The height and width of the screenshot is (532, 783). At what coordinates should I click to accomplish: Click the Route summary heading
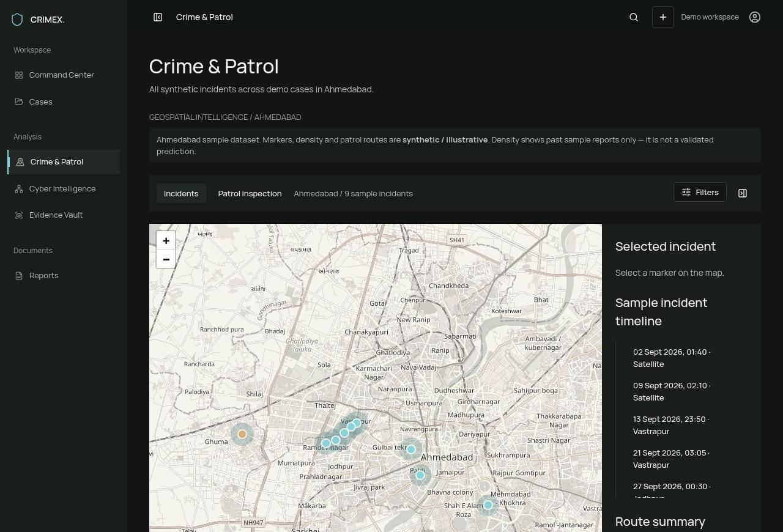click(x=660, y=522)
